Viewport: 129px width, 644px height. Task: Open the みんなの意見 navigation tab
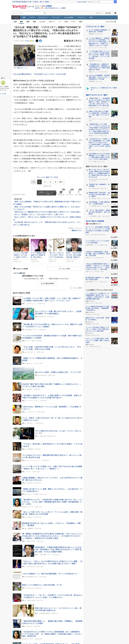(x=68, y=17)
